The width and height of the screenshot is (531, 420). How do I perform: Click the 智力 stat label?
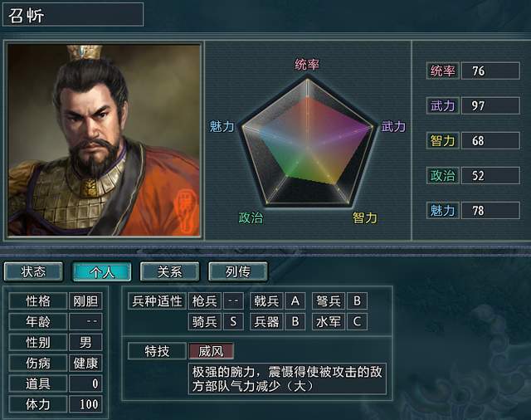[442, 140]
